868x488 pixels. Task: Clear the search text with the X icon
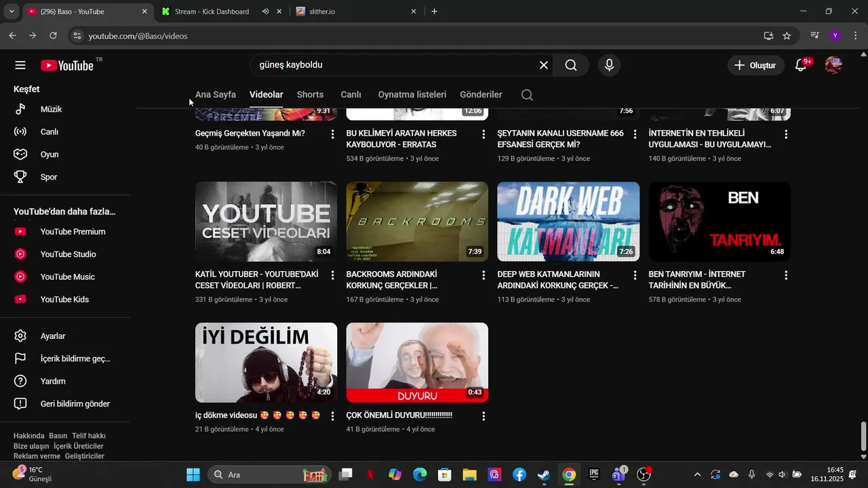tap(543, 65)
